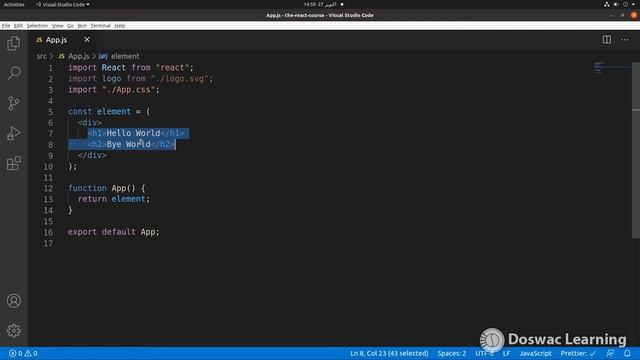640x360 pixels.
Task: Change indentation via Spaces: 2
Action: click(451, 353)
